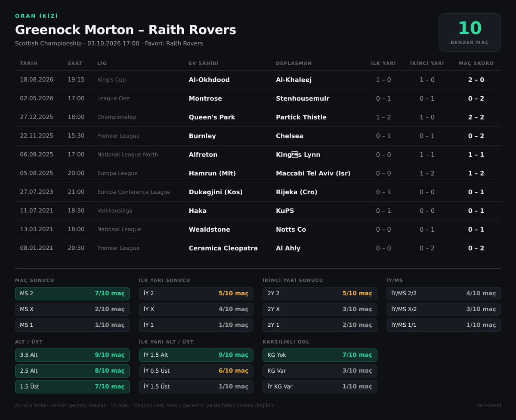Select the İY 1.5 Alt chip
Screen dimensions: 516x420
[196, 355]
